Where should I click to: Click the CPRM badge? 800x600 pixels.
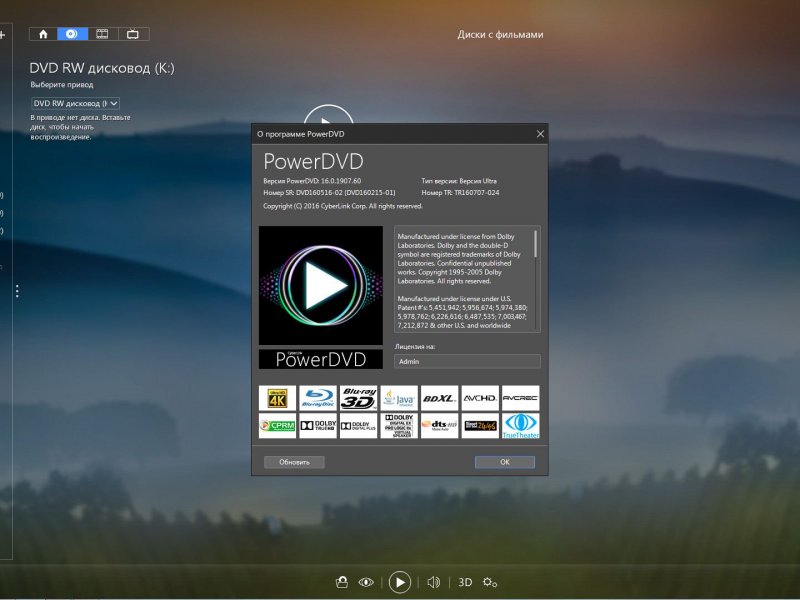tap(278, 426)
